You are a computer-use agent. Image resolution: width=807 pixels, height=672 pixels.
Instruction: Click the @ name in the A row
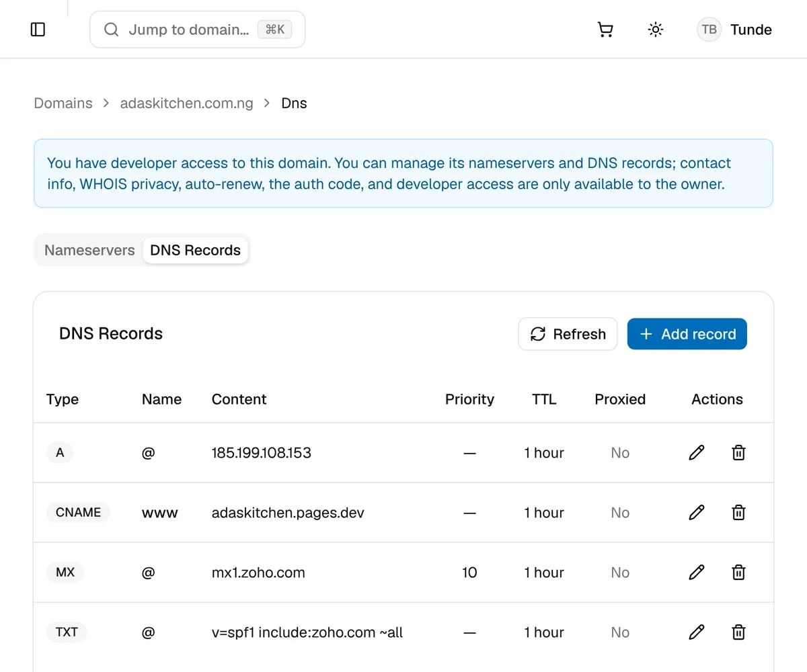(x=149, y=453)
